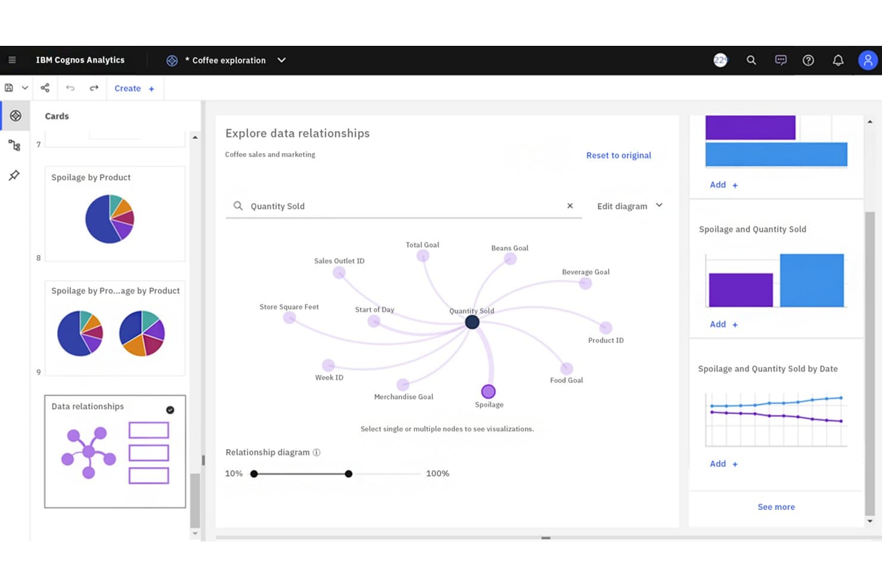
Task: Expand the Coffee exploration title dropdown
Action: pyautogui.click(x=282, y=60)
